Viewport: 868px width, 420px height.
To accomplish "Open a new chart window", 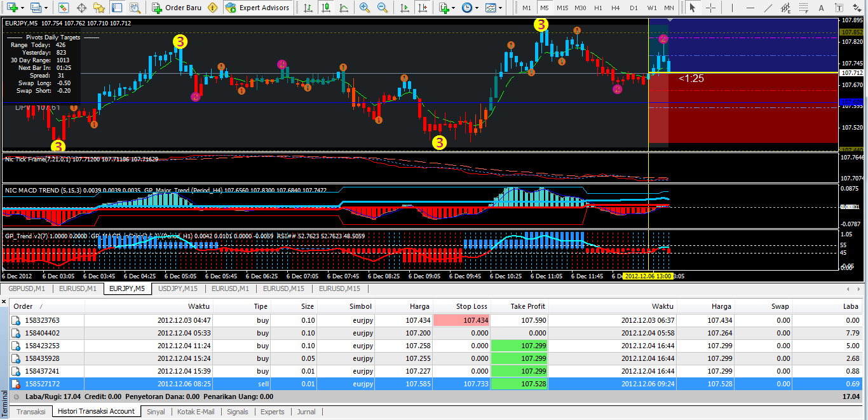I will click(13, 8).
